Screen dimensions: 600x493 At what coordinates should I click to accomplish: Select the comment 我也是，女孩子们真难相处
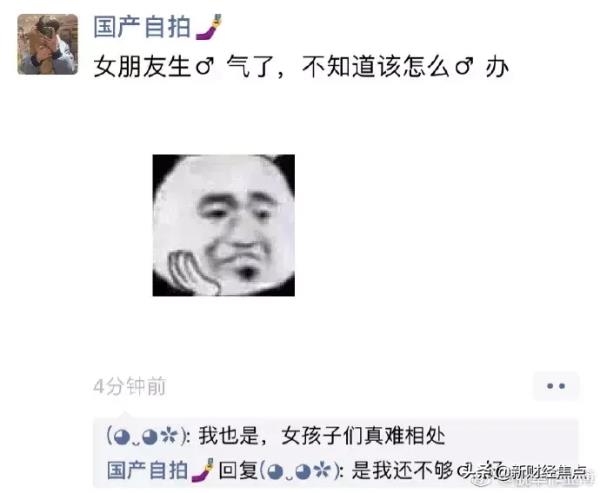(322, 436)
